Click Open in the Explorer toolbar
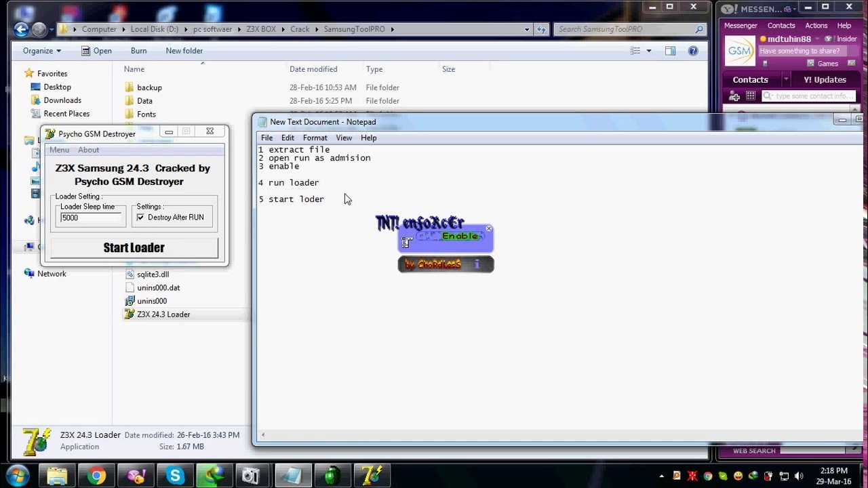Image resolution: width=868 pixels, height=488 pixels. pyautogui.click(x=96, y=51)
